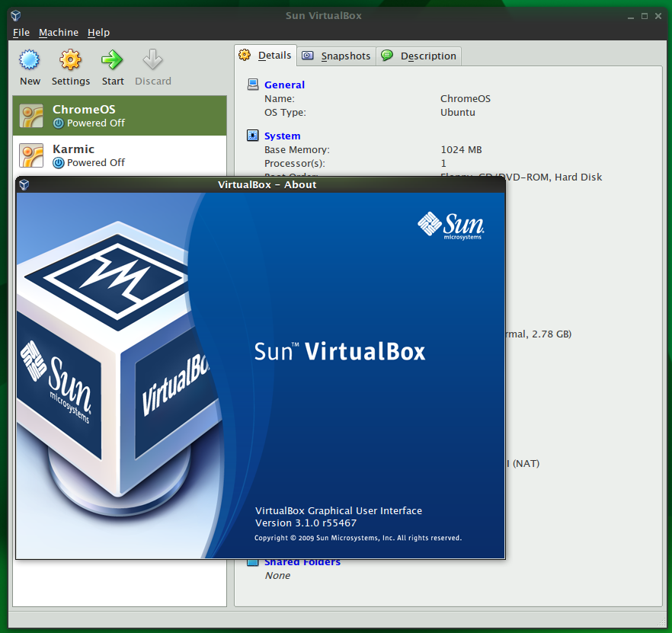Switch to the Snapshots tab
The width and height of the screenshot is (672, 633).
pos(337,56)
